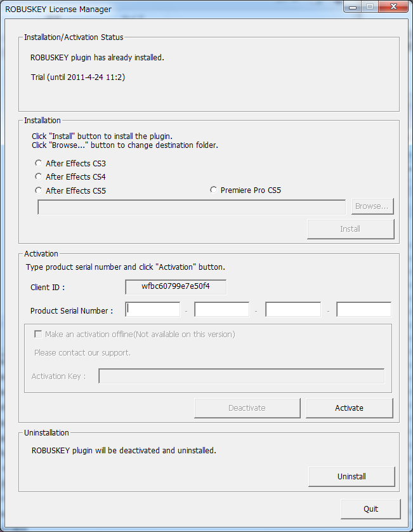Image resolution: width=413 pixels, height=532 pixels.
Task: Click the Activate button
Action: click(x=350, y=408)
